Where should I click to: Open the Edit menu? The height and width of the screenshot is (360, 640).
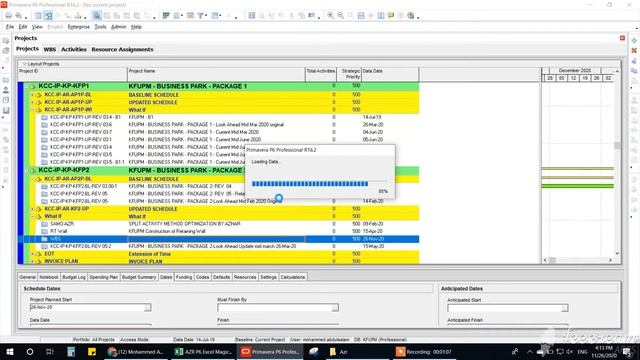pos(22,27)
